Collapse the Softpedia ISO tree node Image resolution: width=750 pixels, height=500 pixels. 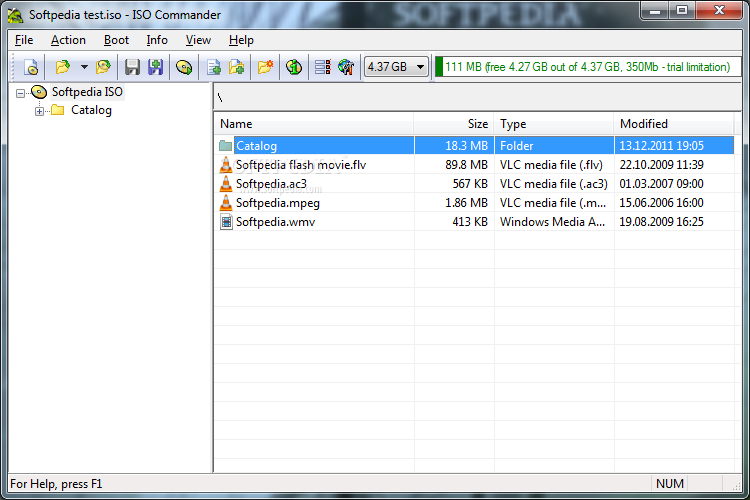(20, 93)
